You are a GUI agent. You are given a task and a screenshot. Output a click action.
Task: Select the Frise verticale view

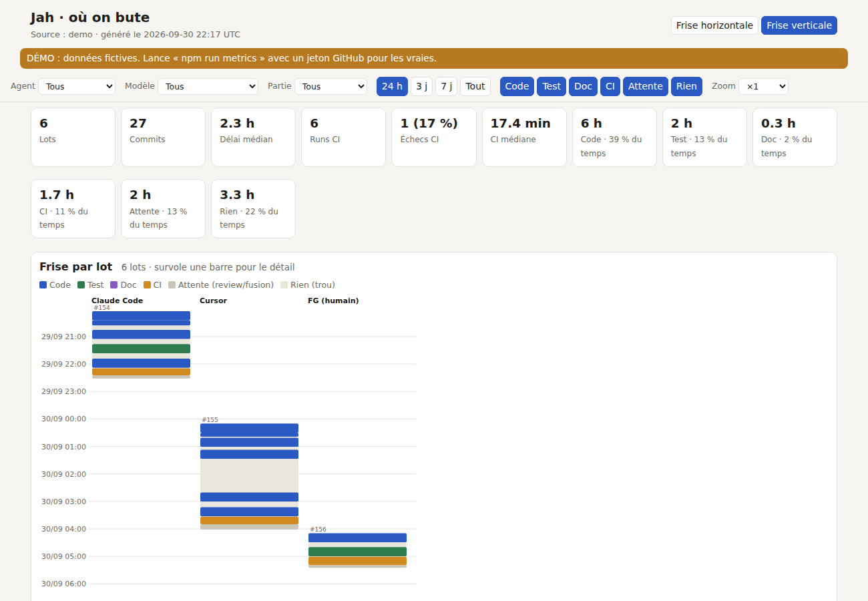[799, 25]
